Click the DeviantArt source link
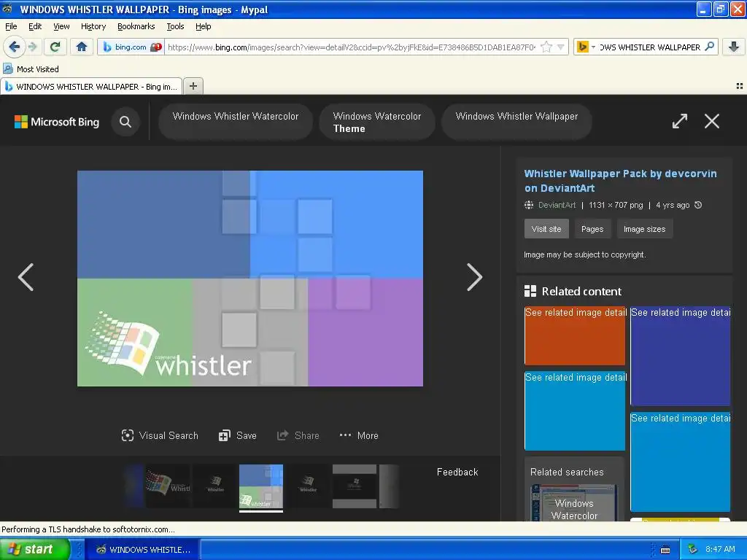 point(557,205)
